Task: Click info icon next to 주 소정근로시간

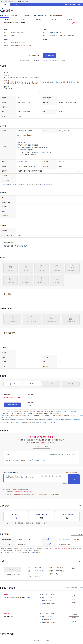Action: (28, 135)
